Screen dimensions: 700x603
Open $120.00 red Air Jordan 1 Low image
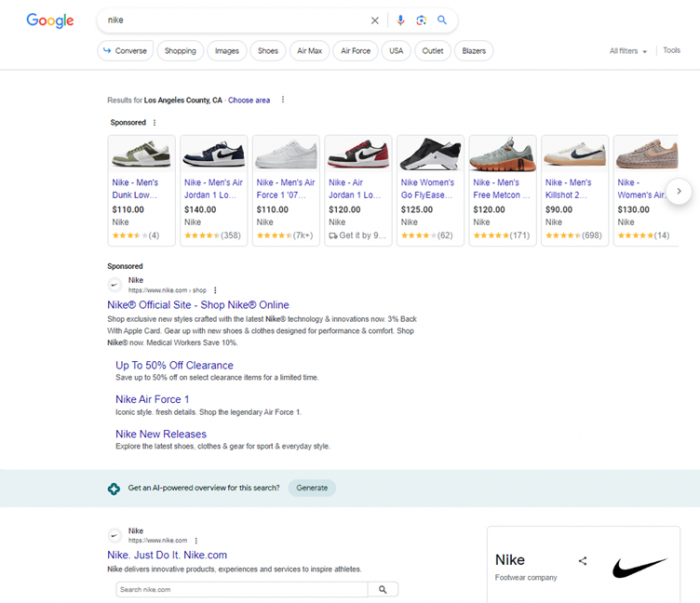[x=358, y=154]
